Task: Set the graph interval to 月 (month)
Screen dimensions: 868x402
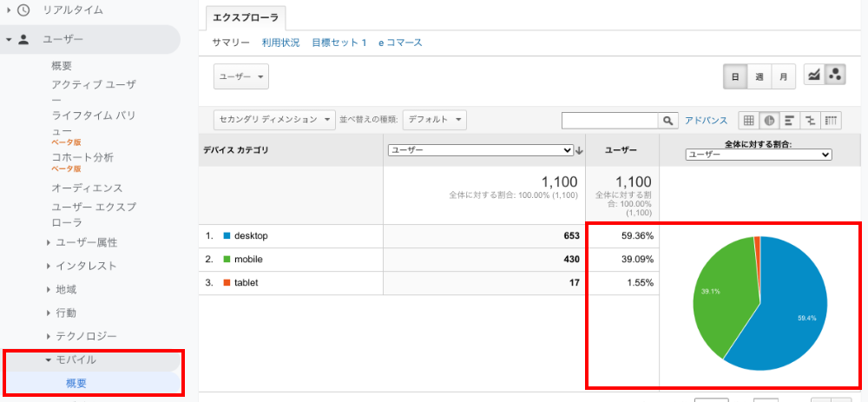Action: coord(784,77)
